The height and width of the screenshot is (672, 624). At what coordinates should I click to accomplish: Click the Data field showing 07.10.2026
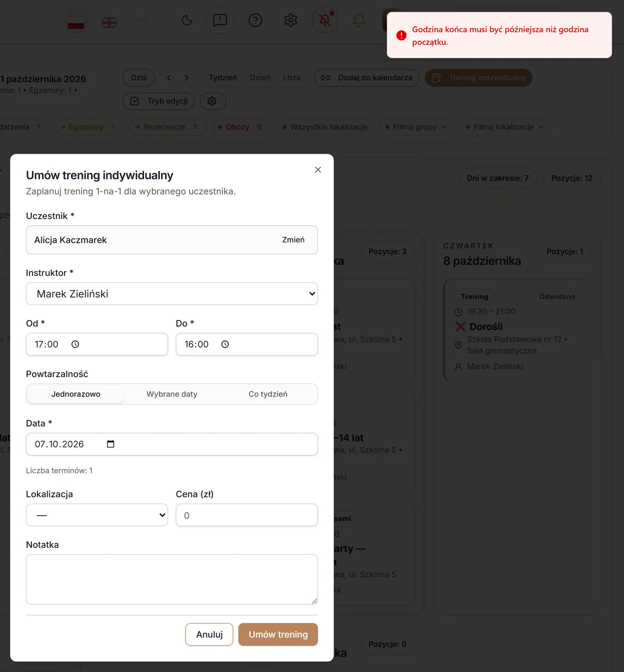pos(172,444)
